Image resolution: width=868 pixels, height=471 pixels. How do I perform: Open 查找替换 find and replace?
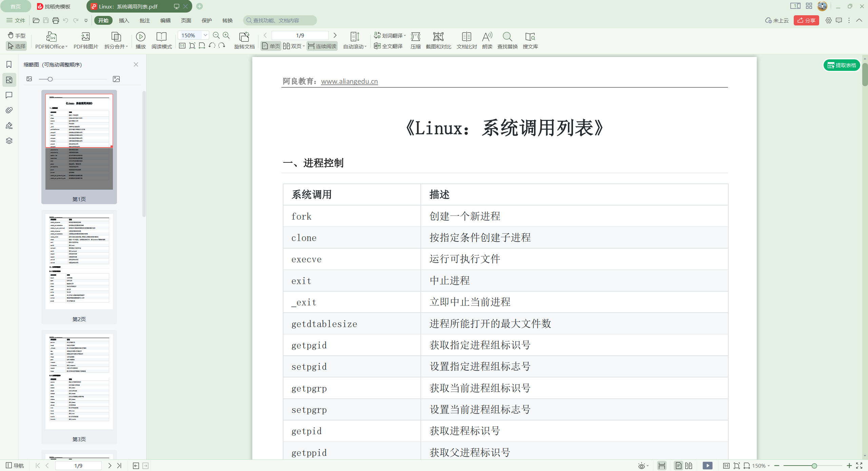[x=507, y=40]
